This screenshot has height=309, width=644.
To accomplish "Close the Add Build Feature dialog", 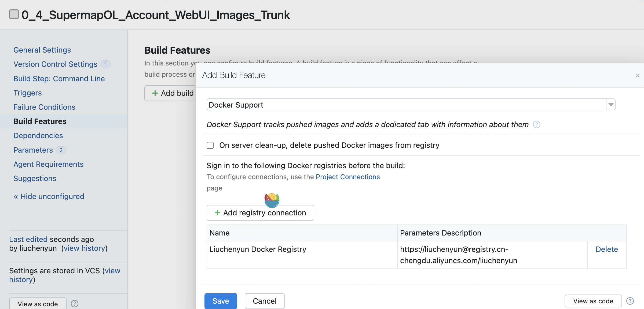I will point(638,76).
